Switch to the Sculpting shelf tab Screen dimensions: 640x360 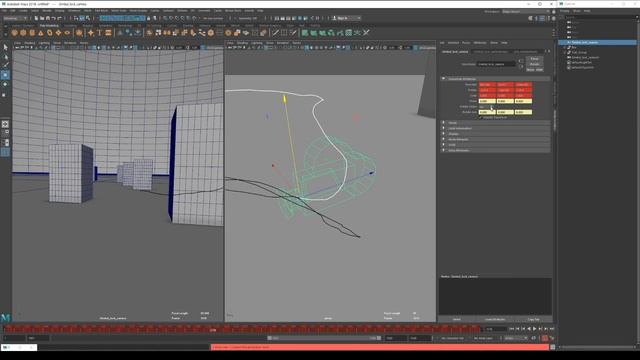(70, 25)
